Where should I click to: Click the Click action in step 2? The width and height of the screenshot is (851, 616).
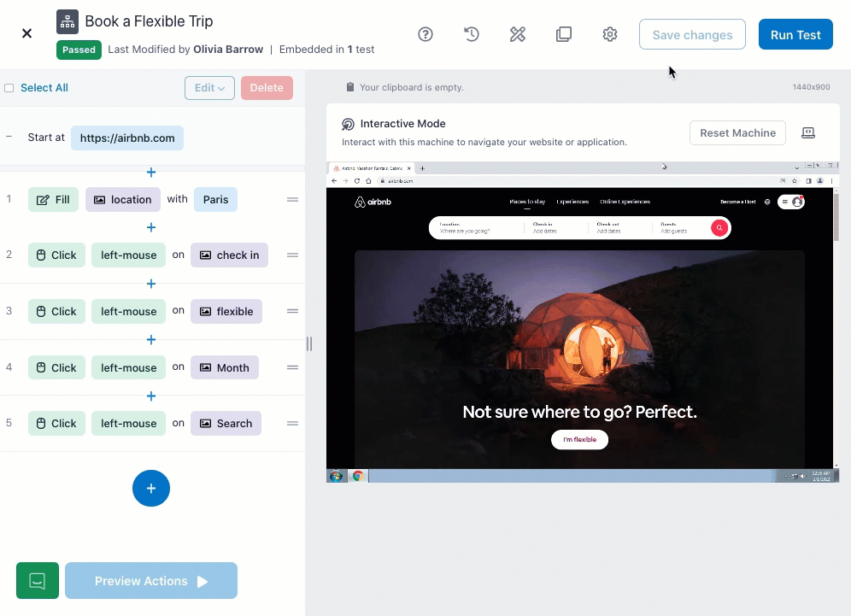click(x=56, y=255)
